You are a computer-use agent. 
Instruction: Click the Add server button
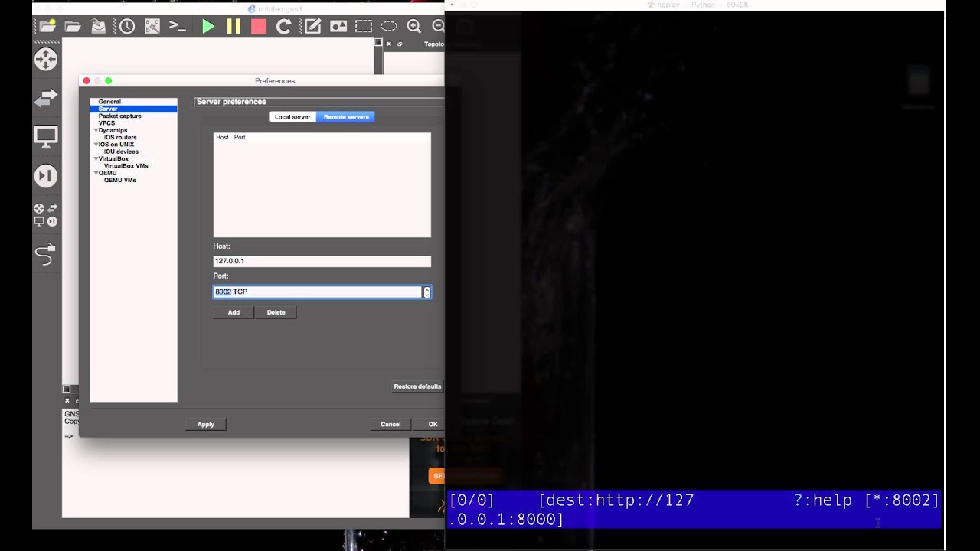[x=234, y=312]
